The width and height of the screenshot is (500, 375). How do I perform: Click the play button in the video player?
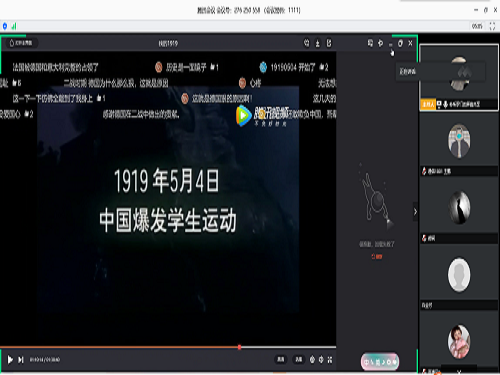click(x=10, y=360)
